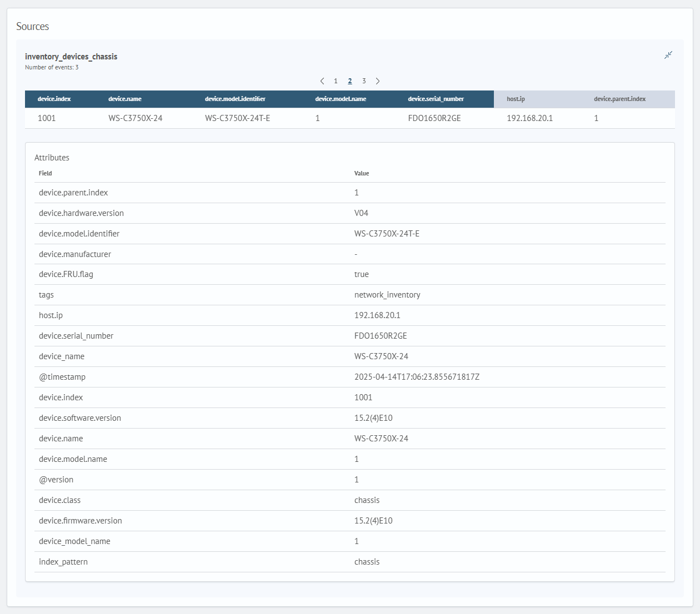Image resolution: width=700 pixels, height=614 pixels.
Task: Select V04 hardware version value
Action: pyautogui.click(x=361, y=213)
